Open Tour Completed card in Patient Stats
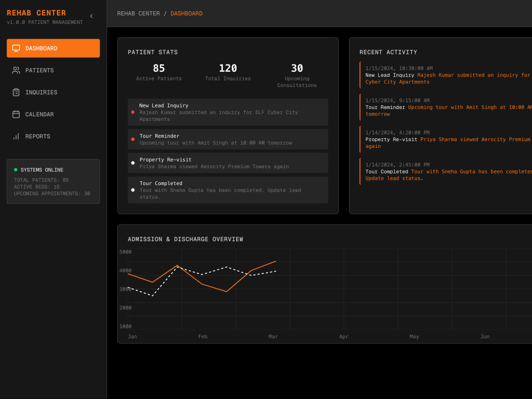 click(228, 190)
